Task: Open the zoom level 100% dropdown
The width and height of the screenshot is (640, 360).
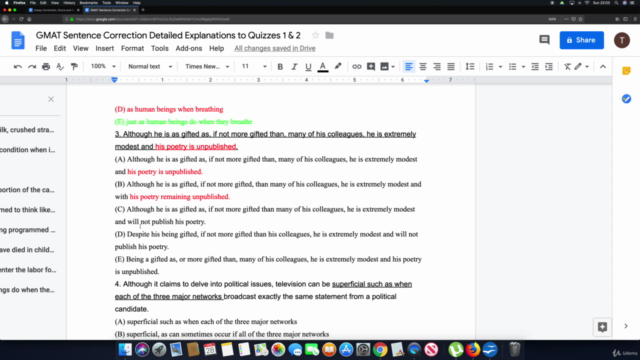Action: pos(103,66)
